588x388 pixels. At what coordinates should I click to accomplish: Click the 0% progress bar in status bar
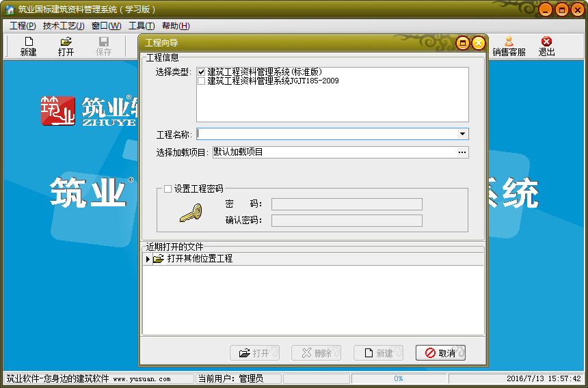pyautogui.click(x=399, y=378)
